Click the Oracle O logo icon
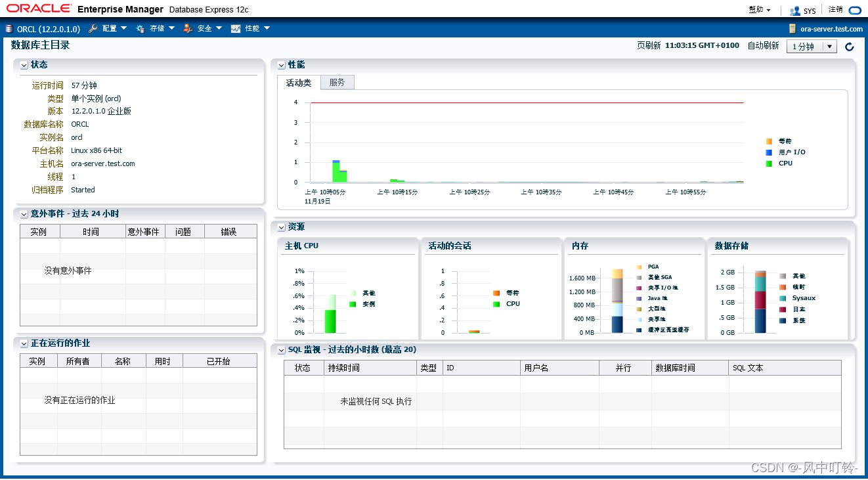This screenshot has width=868, height=480. tap(854, 11)
